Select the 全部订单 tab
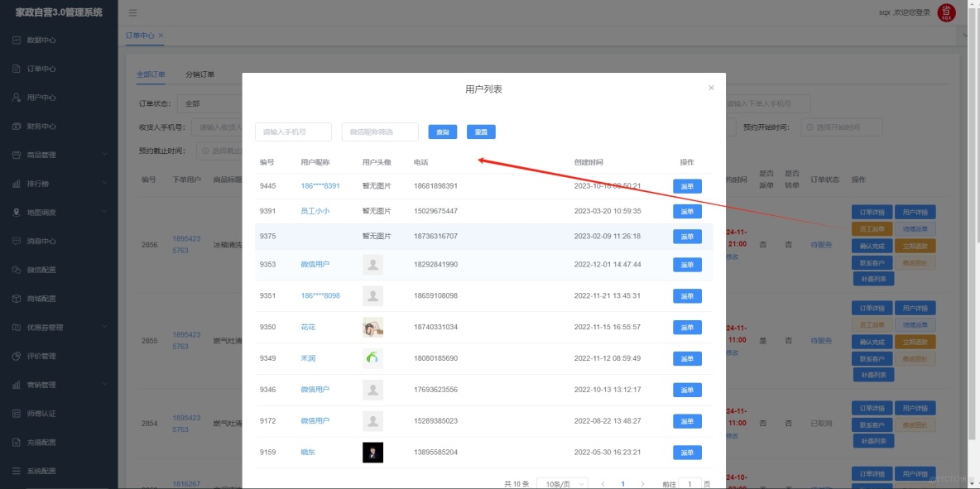This screenshot has height=489, width=980. [150, 74]
